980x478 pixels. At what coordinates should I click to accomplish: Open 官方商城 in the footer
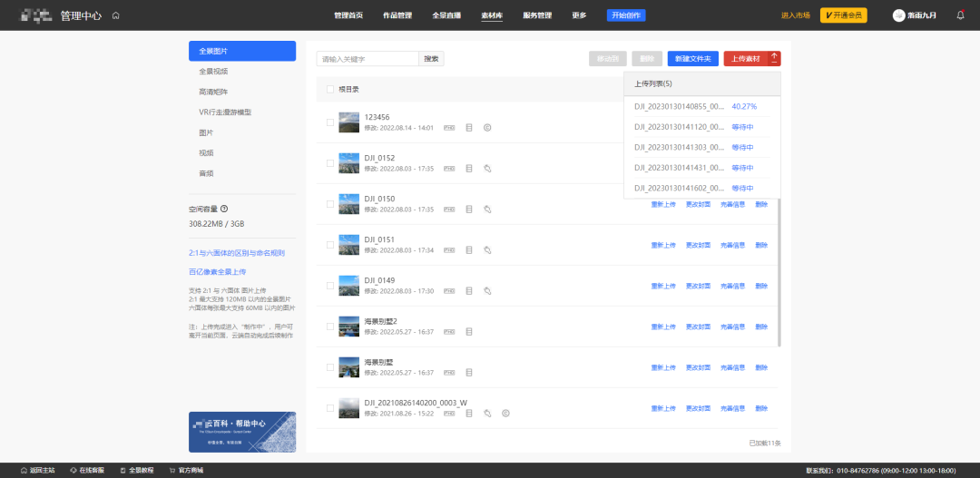pos(186,471)
